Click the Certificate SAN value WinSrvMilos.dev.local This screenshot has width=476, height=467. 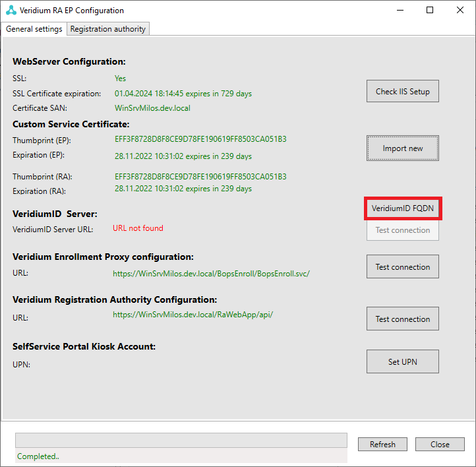[x=152, y=108]
